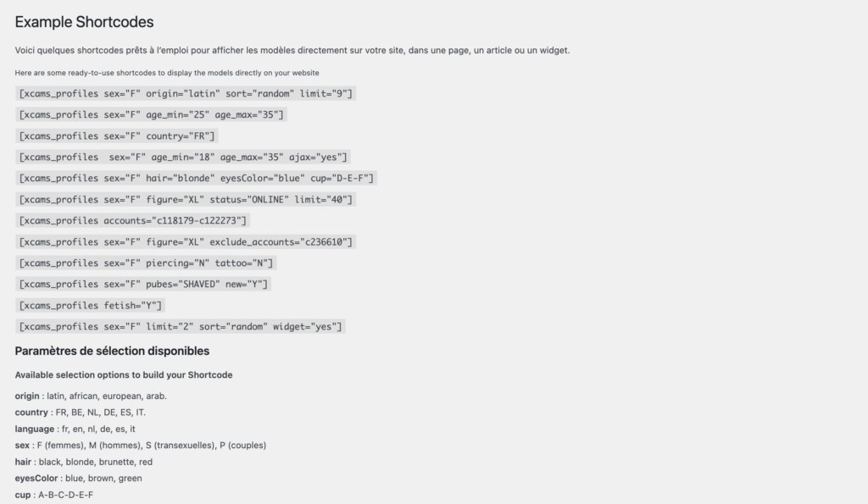This screenshot has width=868, height=504.
Task: Click the hair="blonde" eyesColor shortcode
Action: pos(197,178)
